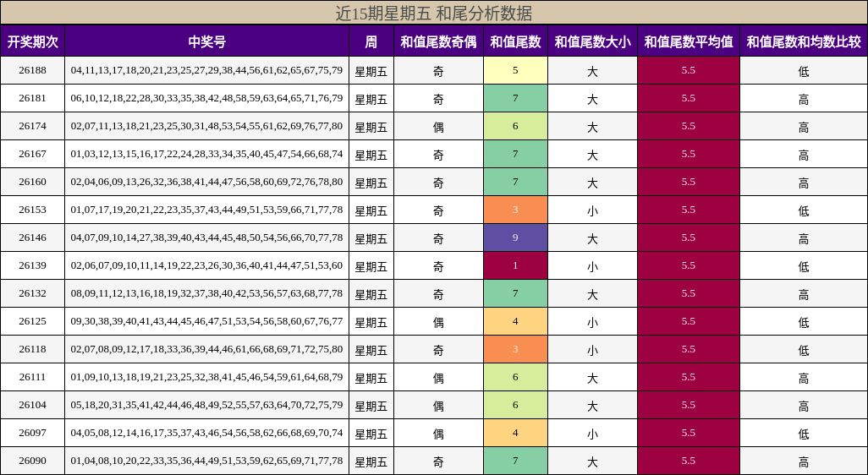The width and height of the screenshot is (868, 475).
Task: Click the 偶 parity cell in row 26174
Action: [x=438, y=127]
